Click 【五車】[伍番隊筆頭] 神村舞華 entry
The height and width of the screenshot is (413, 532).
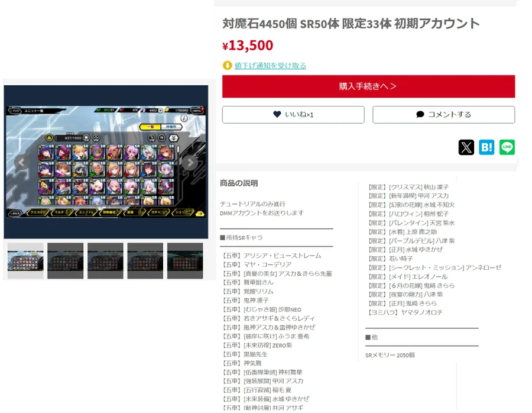point(261,372)
